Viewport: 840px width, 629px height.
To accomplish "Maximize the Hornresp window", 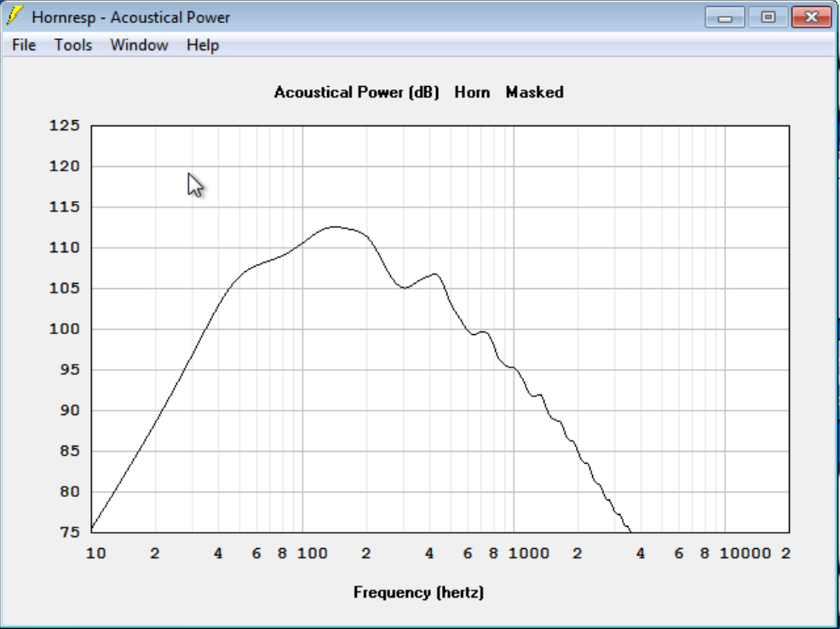I will click(x=768, y=18).
